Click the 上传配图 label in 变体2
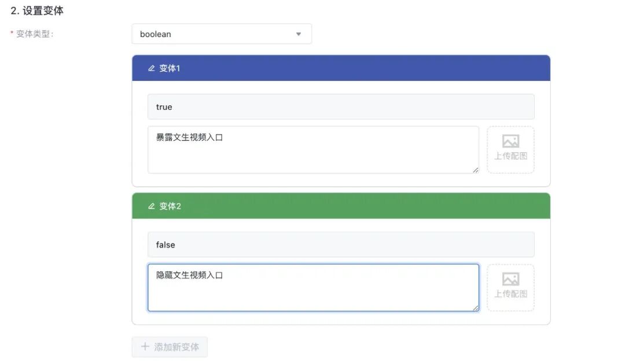The height and width of the screenshot is (364, 625). [510, 294]
